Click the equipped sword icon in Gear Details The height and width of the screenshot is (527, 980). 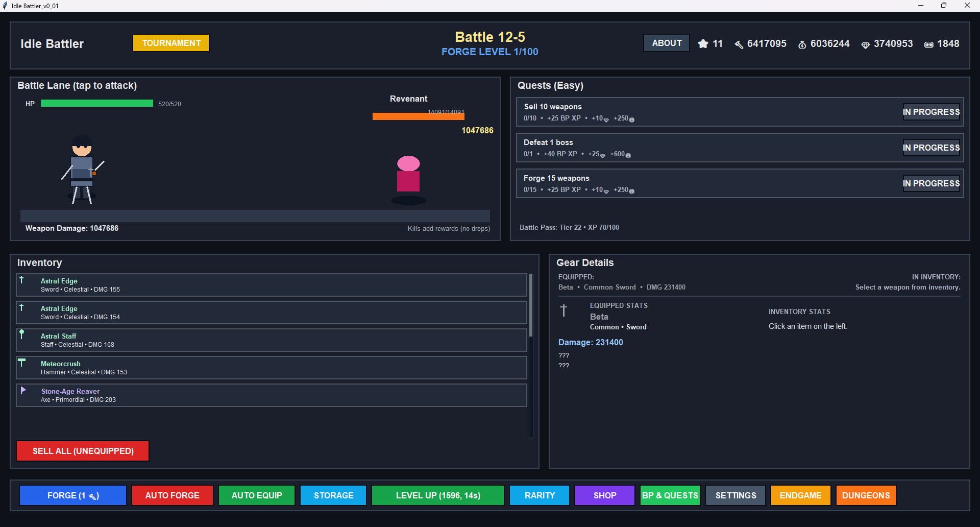coord(564,310)
